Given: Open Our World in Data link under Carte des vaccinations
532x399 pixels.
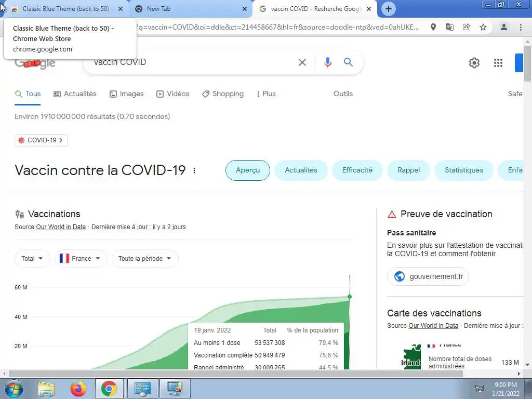Looking at the screenshot, I should click(433, 326).
